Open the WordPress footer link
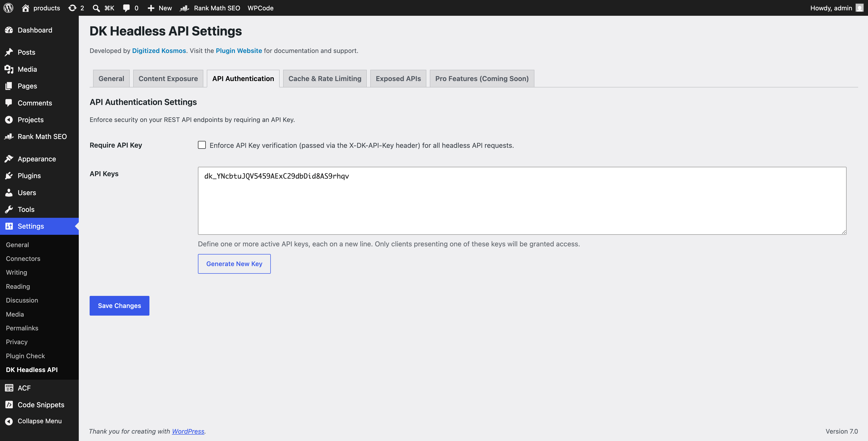 (x=188, y=431)
